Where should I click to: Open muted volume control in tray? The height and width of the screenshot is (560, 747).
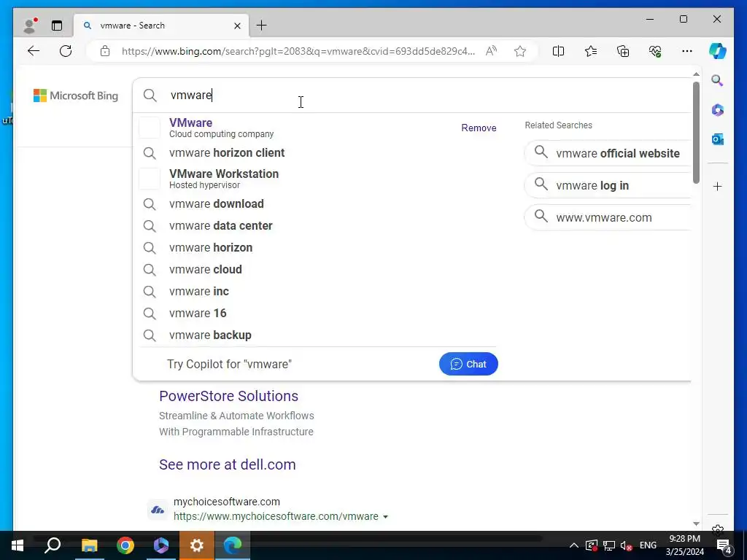tap(626, 545)
